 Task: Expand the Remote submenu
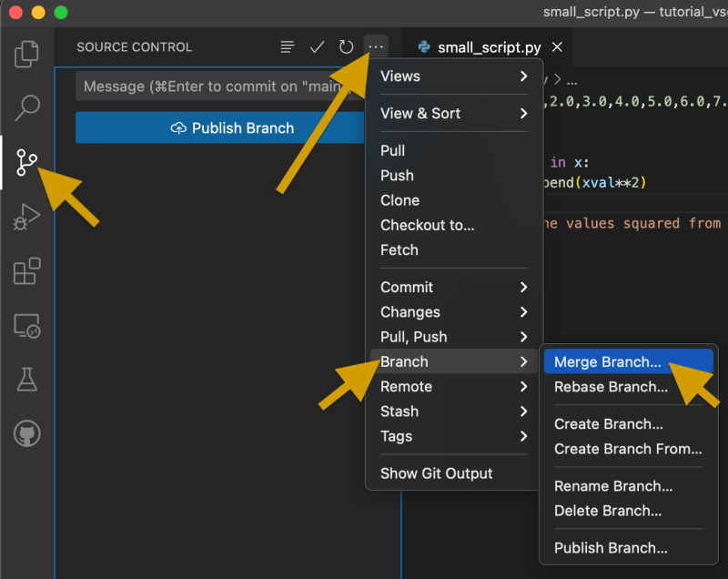[x=454, y=386]
